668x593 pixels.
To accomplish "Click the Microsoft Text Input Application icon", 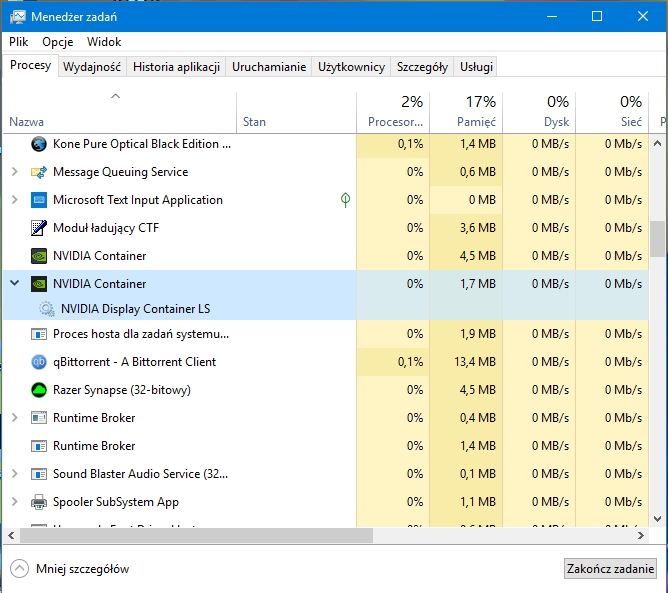I will pyautogui.click(x=39, y=200).
